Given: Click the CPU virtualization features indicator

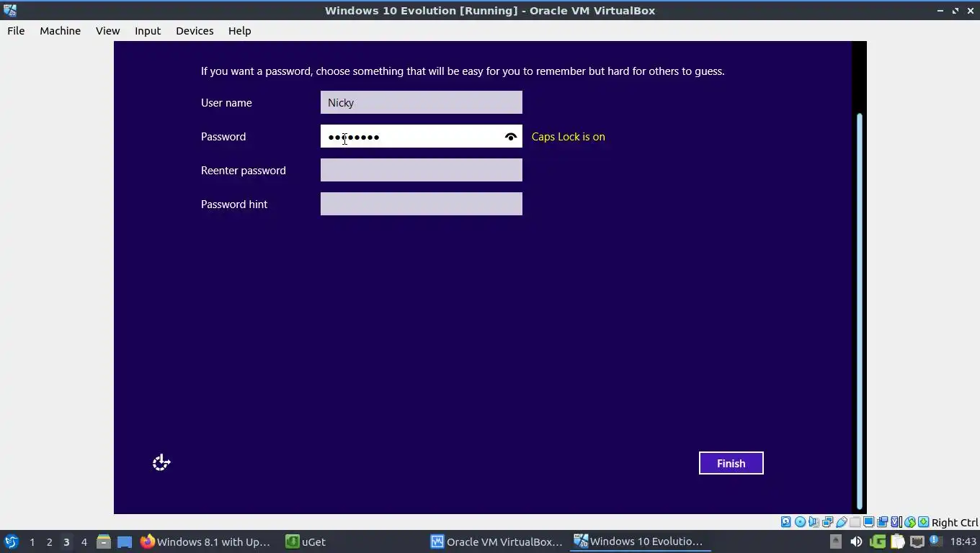Looking at the screenshot, I should coord(896,522).
